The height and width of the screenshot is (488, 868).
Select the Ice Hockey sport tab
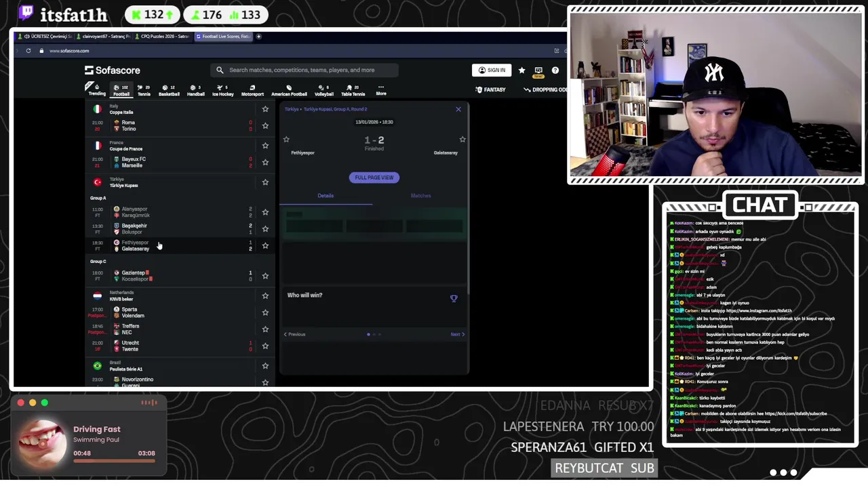coord(222,90)
